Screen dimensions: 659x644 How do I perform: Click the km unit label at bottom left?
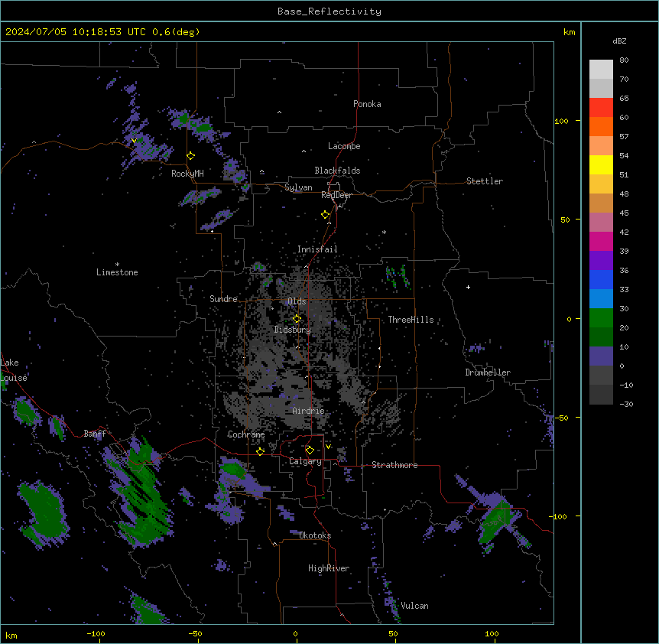(11, 636)
